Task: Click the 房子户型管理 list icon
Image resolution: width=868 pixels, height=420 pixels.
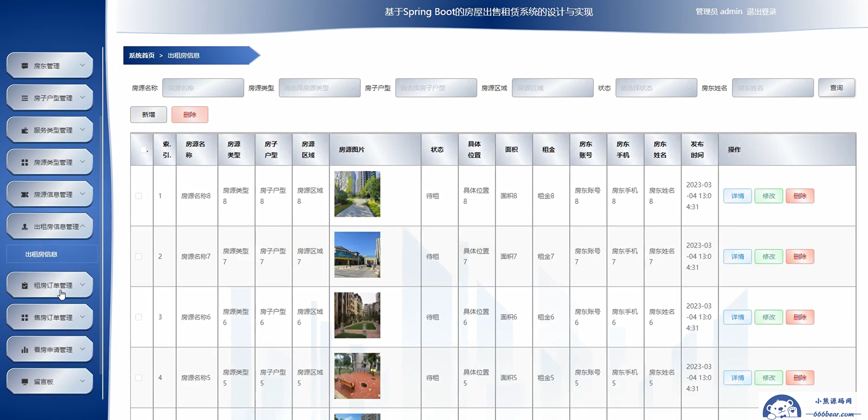Action: click(24, 98)
